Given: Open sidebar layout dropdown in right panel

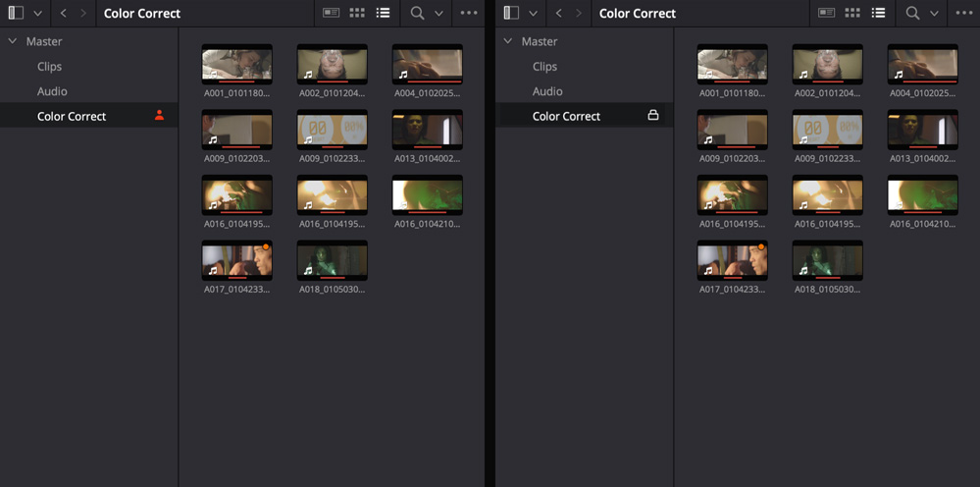Looking at the screenshot, I should pos(533,13).
